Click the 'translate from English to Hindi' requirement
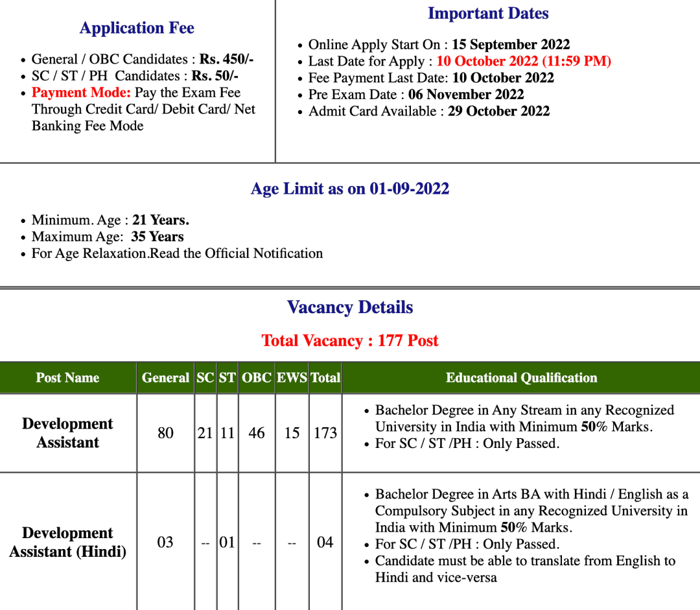 pyautogui.click(x=525, y=569)
